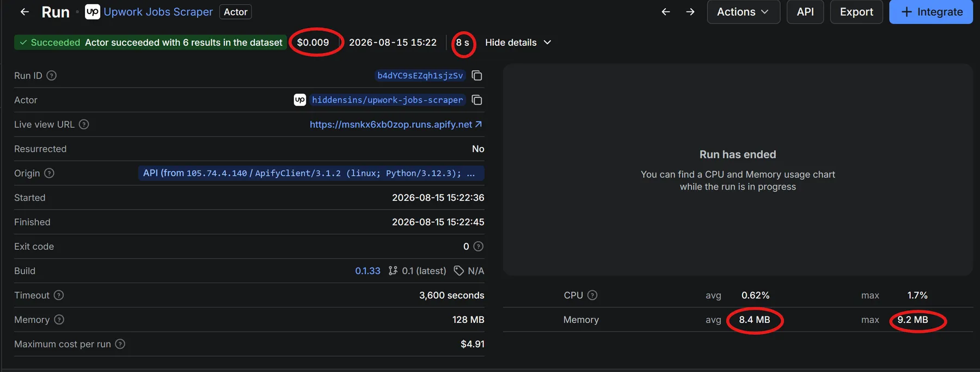The image size is (980, 372).
Task: Click the 8 s duration value
Action: (x=463, y=42)
